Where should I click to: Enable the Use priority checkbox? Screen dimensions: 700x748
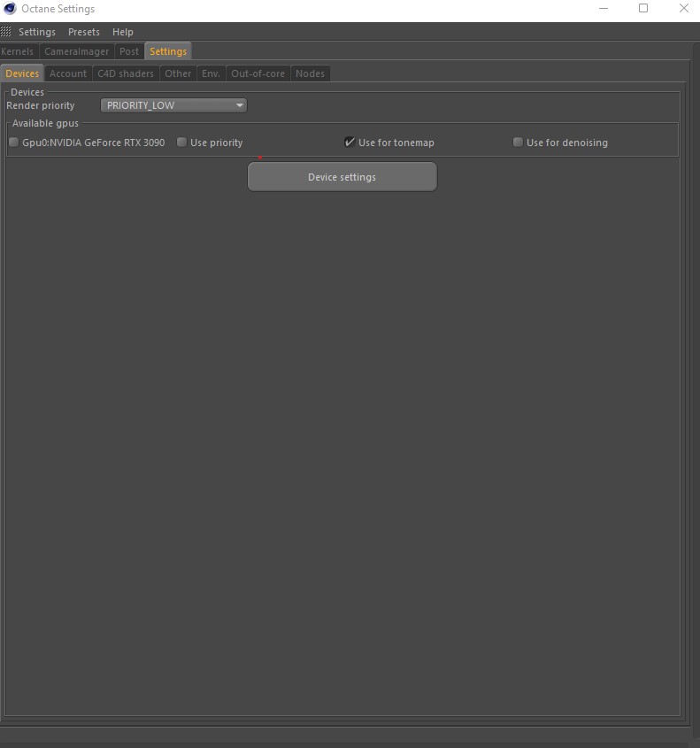(181, 143)
